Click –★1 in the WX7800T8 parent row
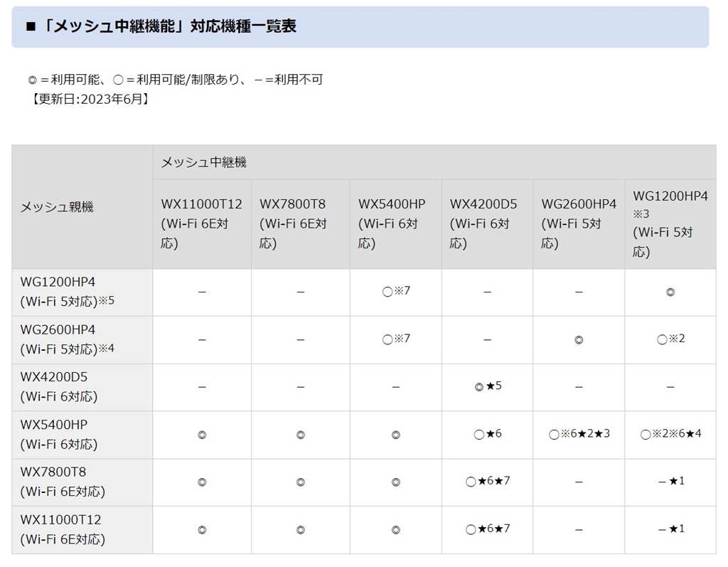This screenshot has width=728, height=567. point(671,482)
